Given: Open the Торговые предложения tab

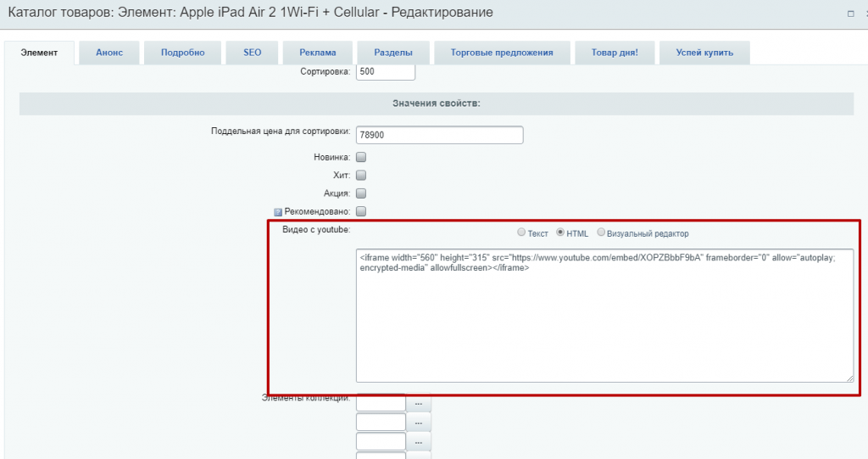Looking at the screenshot, I should (502, 53).
